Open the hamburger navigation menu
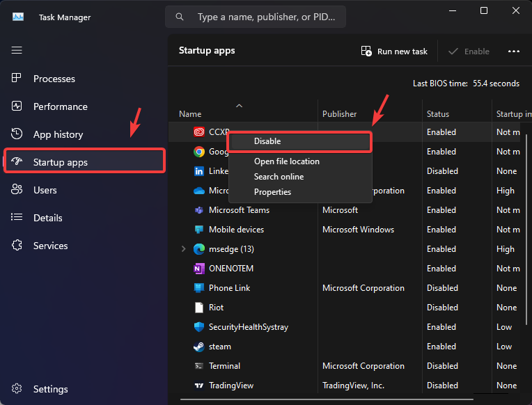 tap(17, 50)
